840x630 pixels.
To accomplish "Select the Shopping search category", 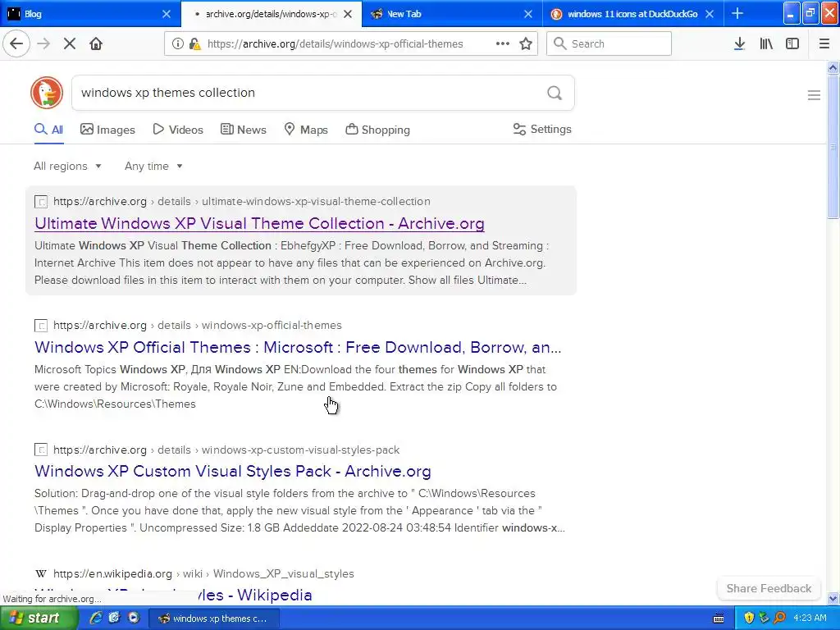I will click(377, 130).
